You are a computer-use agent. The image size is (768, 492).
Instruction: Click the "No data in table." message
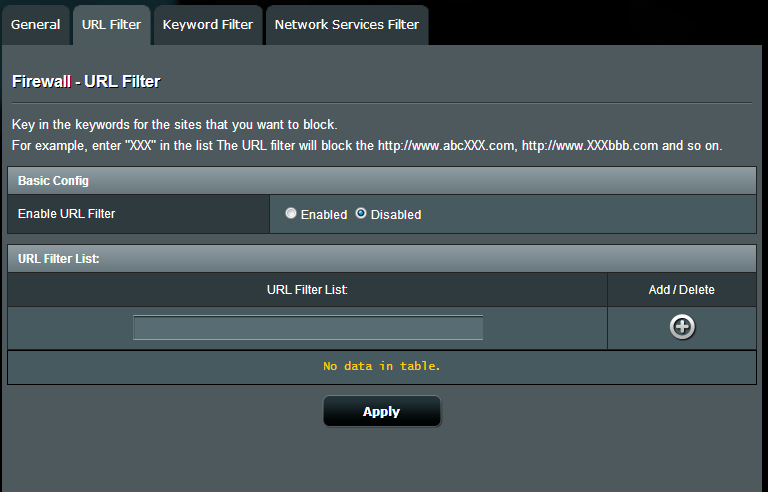pos(381,366)
